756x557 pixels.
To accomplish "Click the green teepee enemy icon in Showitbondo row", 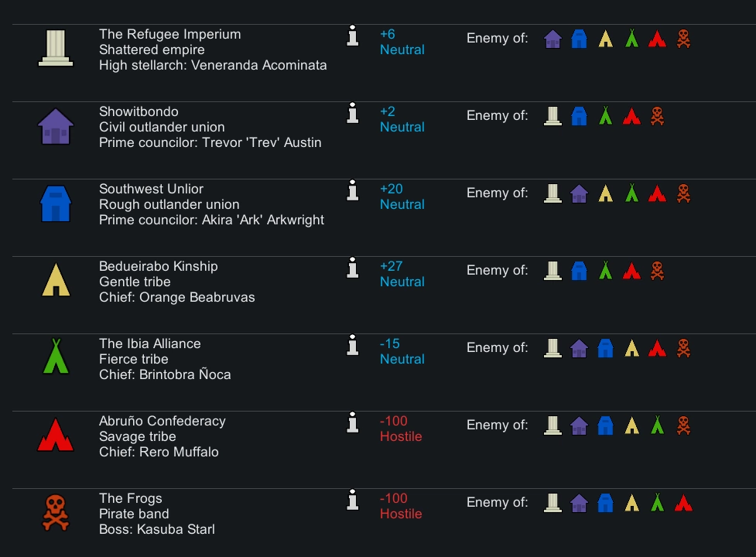I will (605, 116).
